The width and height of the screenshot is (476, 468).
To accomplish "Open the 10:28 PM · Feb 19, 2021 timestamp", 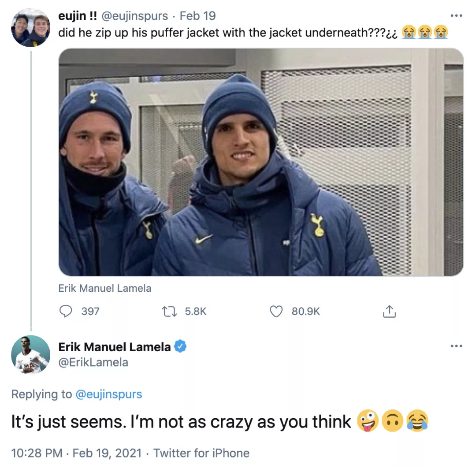I will coord(77,453).
